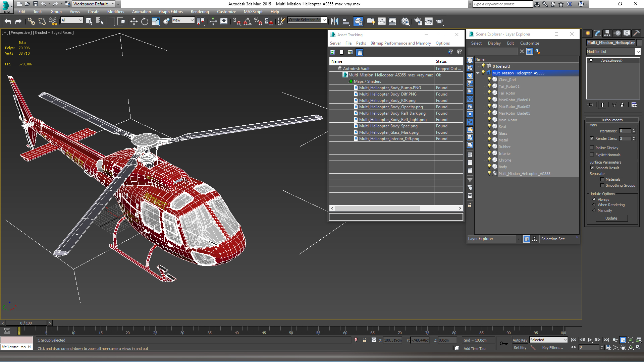Open the Graph Editors menu

pos(171,12)
